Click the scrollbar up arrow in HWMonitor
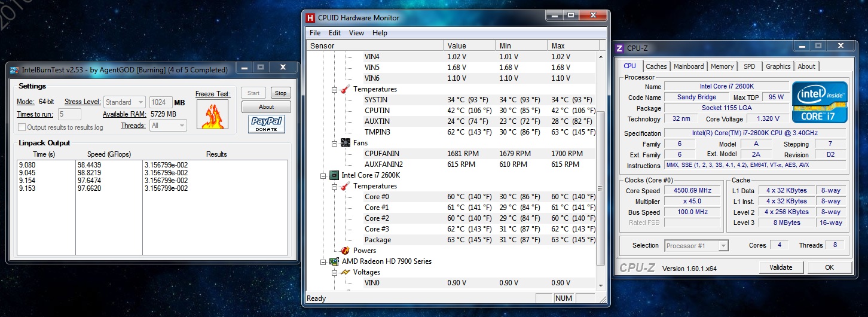868x317 pixels. 601,56
